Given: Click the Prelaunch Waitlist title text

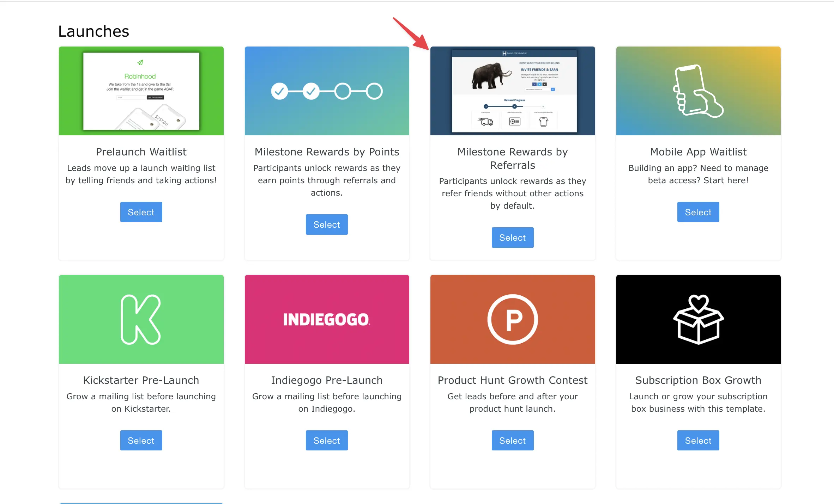Looking at the screenshot, I should click(x=141, y=152).
